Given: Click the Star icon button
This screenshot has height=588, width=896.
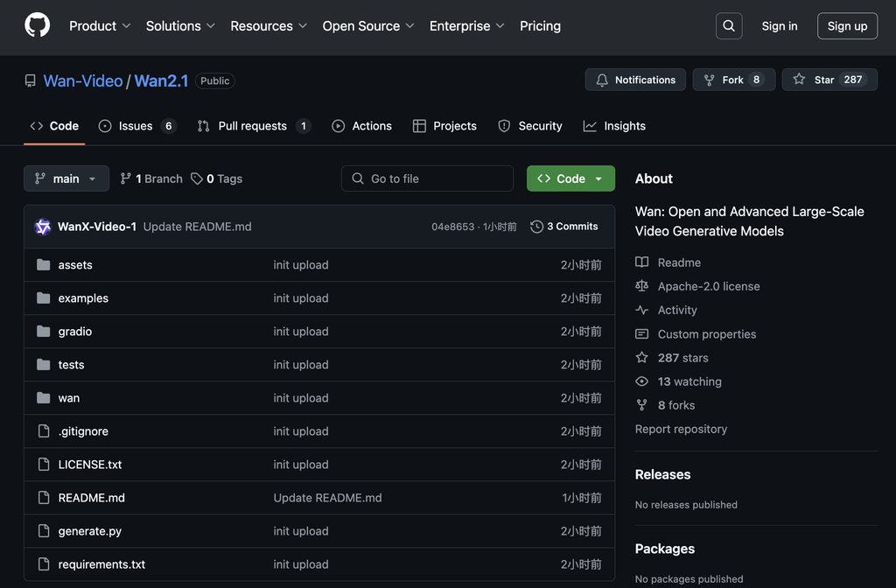Looking at the screenshot, I should pyautogui.click(x=799, y=80).
